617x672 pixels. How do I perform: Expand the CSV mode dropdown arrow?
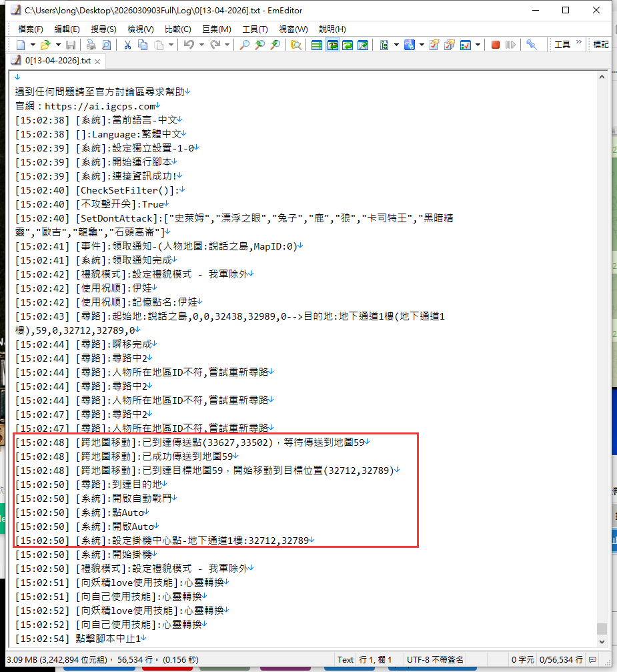click(x=396, y=45)
